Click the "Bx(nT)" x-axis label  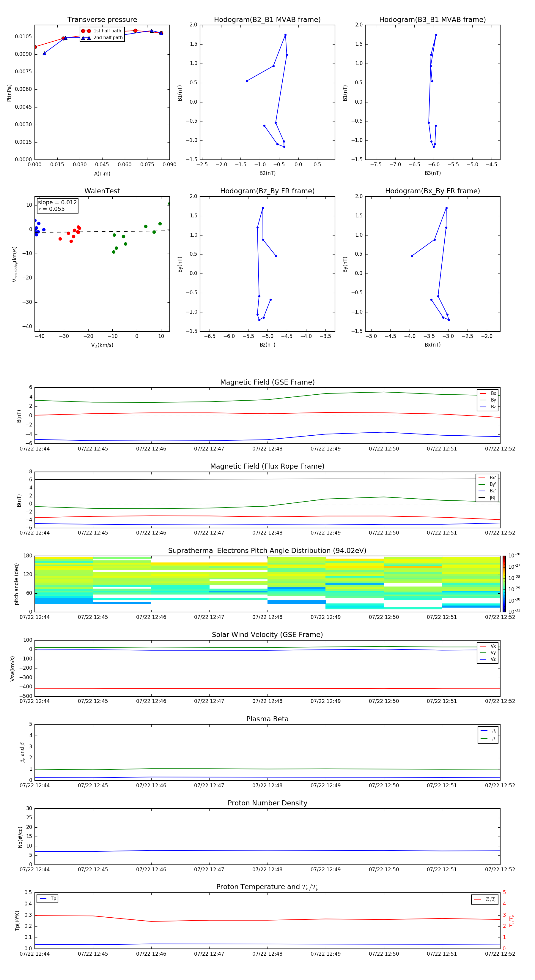click(x=432, y=345)
